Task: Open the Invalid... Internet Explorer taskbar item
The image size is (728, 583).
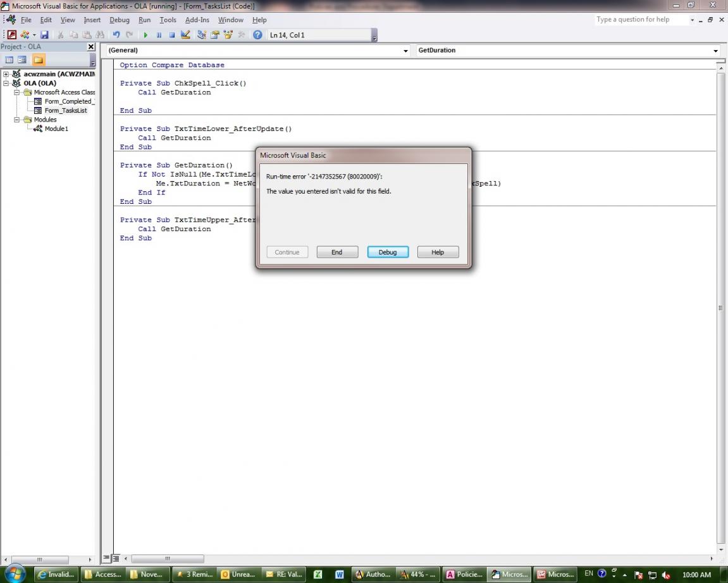Action: click(x=56, y=574)
